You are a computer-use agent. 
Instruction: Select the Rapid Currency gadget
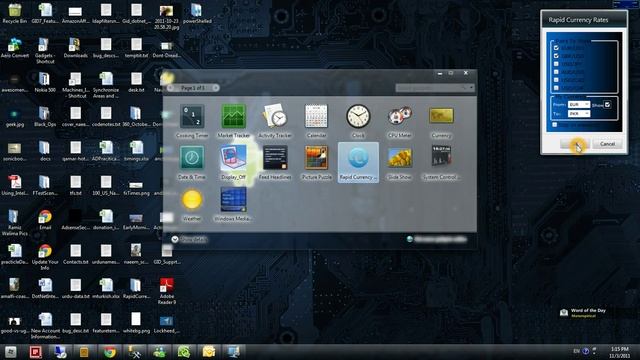pos(358,162)
